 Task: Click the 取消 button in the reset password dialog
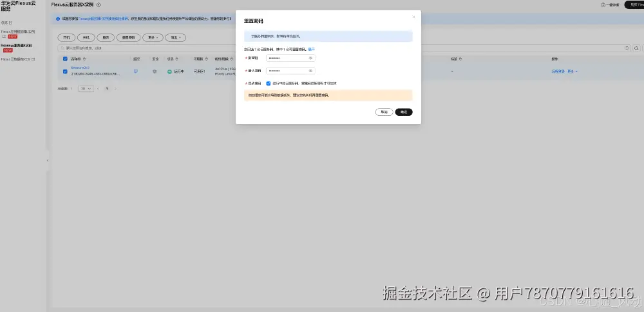click(384, 112)
